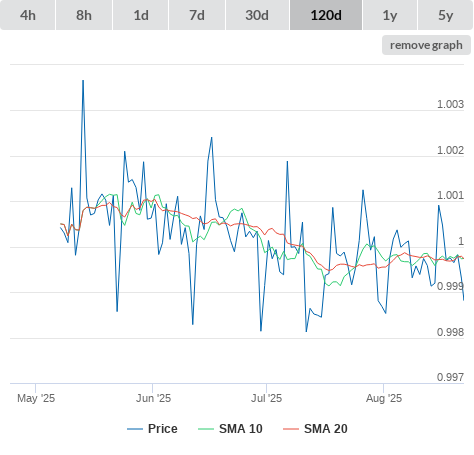Click the Jul '25 axis label
Viewport: 474px width, 455px height.
click(x=266, y=398)
